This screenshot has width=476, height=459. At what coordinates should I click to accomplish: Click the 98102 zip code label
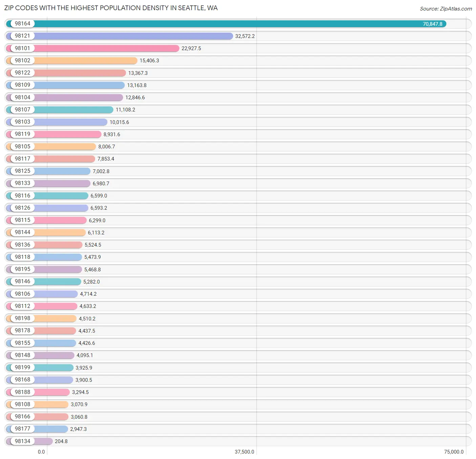coord(22,61)
